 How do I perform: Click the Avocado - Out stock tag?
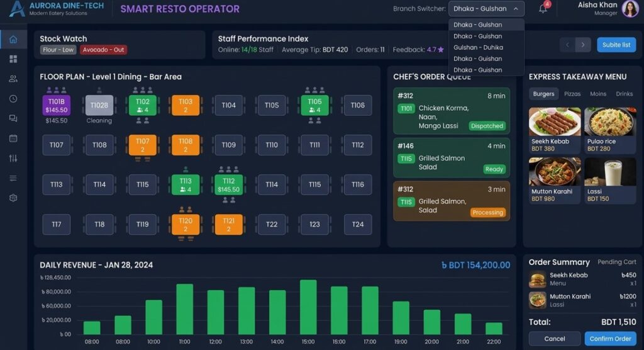coord(104,50)
